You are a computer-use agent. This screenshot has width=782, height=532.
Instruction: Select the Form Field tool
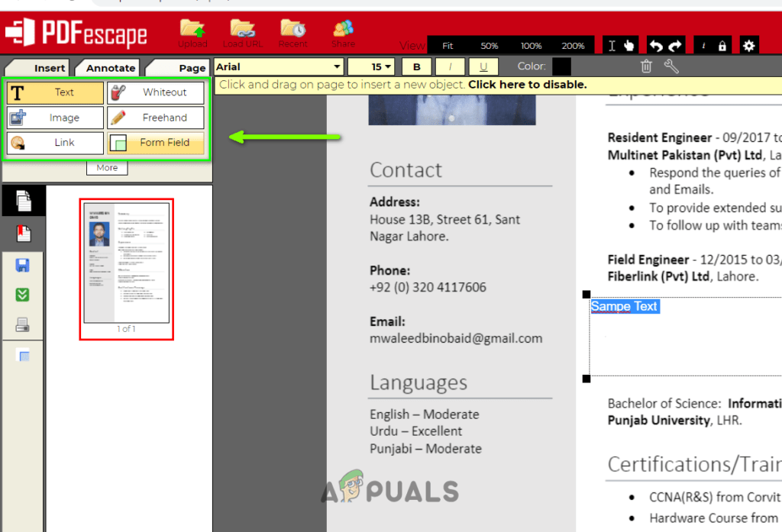(156, 143)
